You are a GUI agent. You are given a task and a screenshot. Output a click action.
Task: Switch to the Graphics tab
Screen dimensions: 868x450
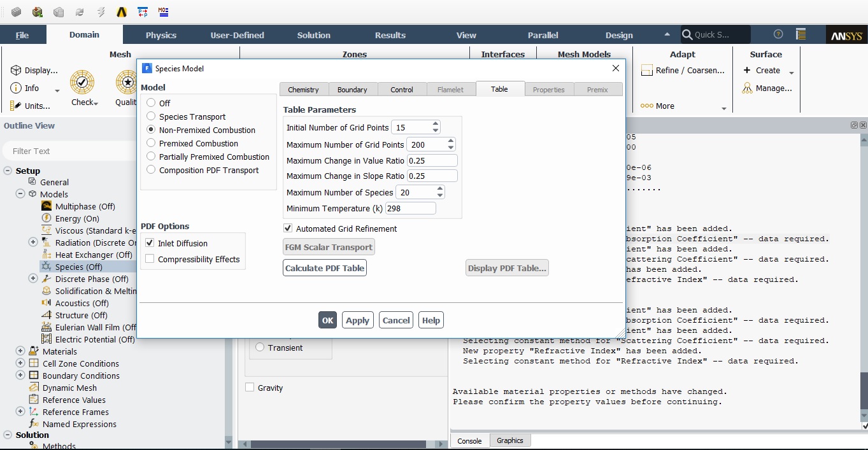coord(510,440)
